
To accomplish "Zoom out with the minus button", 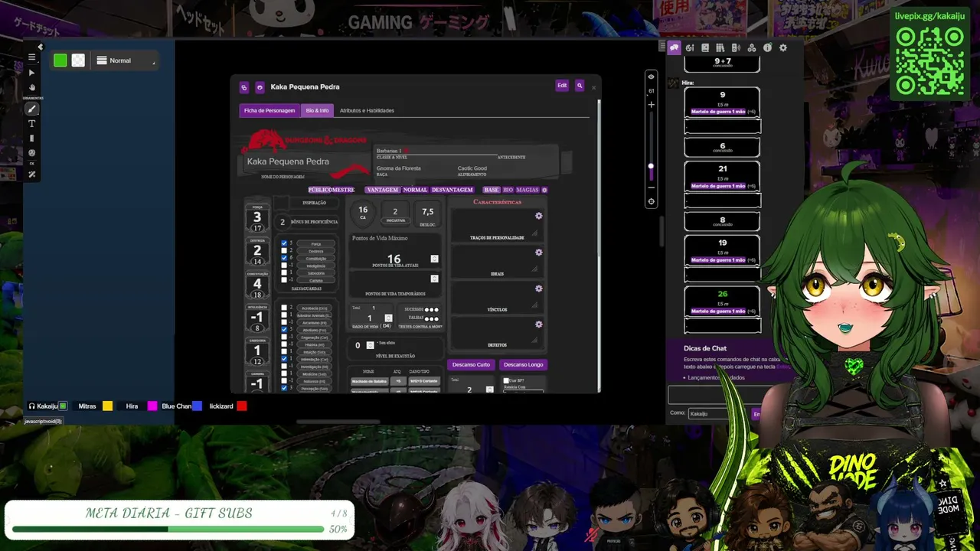I will tap(652, 187).
